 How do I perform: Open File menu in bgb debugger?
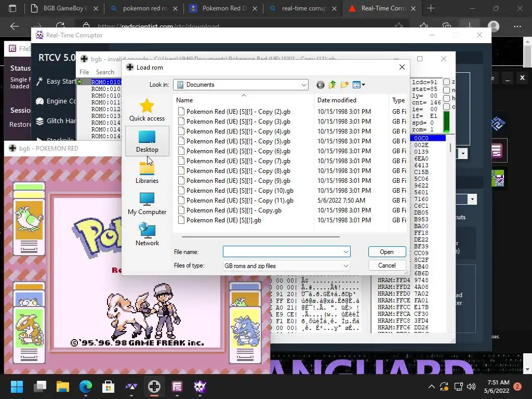(x=84, y=72)
